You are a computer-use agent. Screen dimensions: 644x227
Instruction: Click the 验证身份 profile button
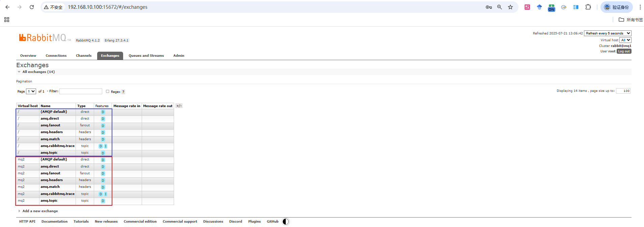point(617,7)
